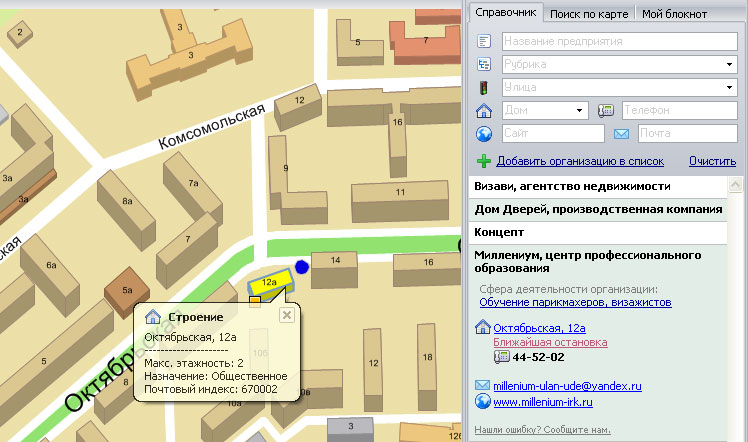
Task: Click the Ближайшая остановка link
Action: (550, 342)
